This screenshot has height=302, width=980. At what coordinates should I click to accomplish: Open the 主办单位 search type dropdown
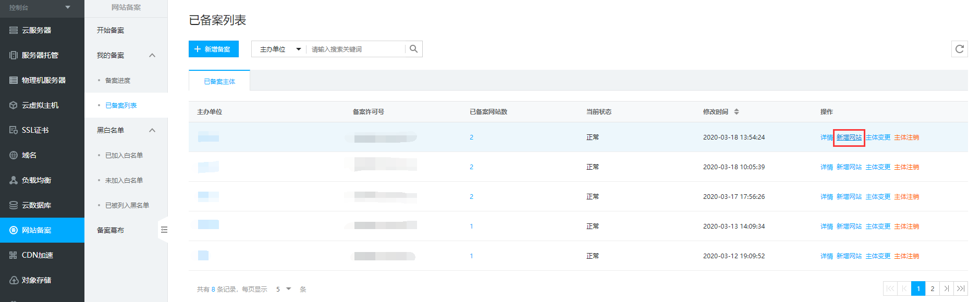click(x=280, y=49)
